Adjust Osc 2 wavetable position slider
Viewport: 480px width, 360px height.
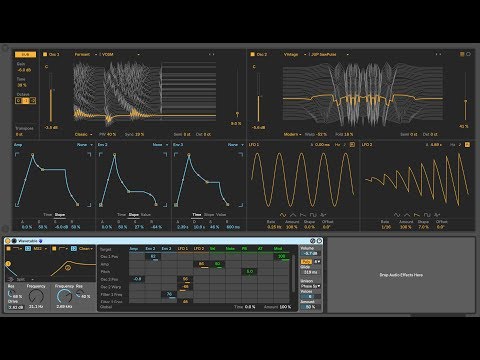(465, 97)
